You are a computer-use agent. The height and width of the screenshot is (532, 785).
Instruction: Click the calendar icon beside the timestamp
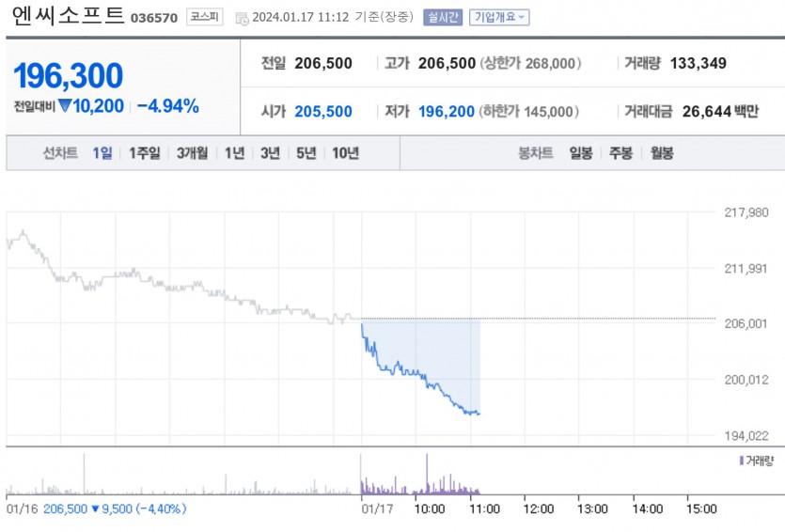(x=243, y=18)
